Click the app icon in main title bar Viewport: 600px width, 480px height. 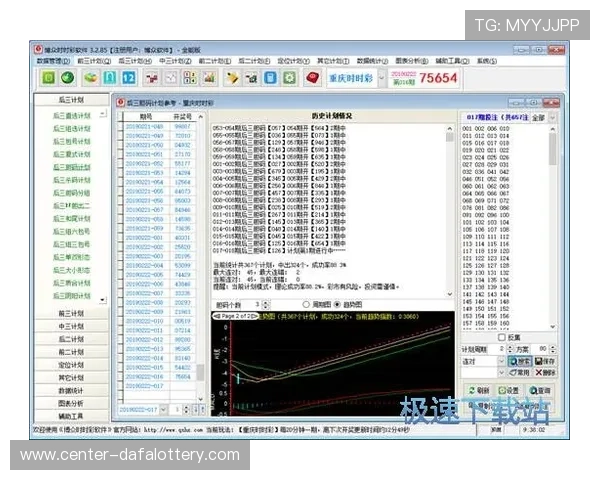click(x=38, y=49)
